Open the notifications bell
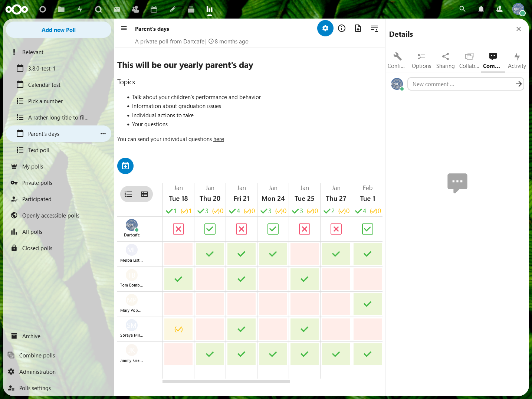Image resolution: width=532 pixels, height=399 pixels. point(481,9)
